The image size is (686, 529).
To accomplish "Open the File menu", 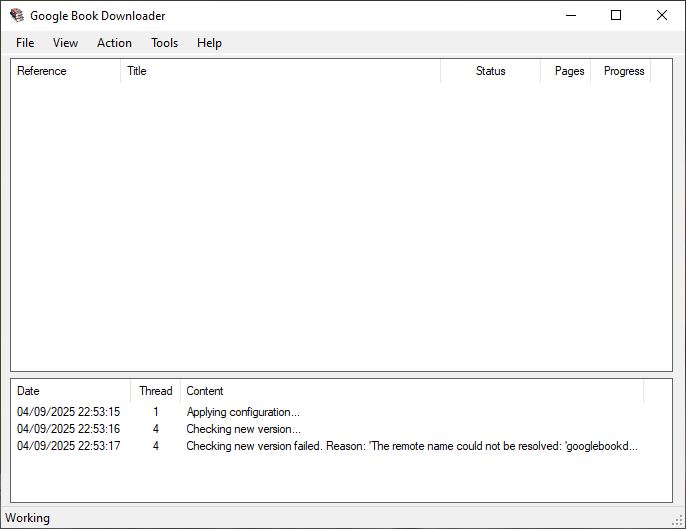I will click(x=25, y=43).
